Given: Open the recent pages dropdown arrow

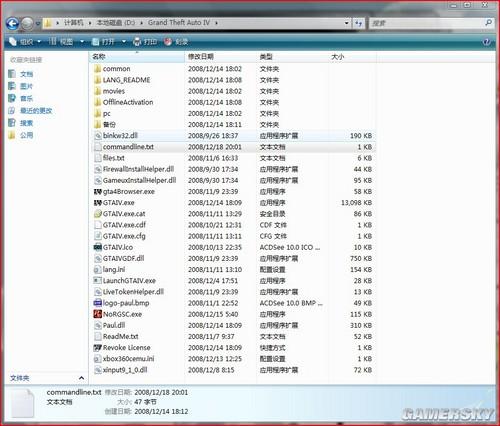Looking at the screenshot, I should pyautogui.click(x=38, y=24).
